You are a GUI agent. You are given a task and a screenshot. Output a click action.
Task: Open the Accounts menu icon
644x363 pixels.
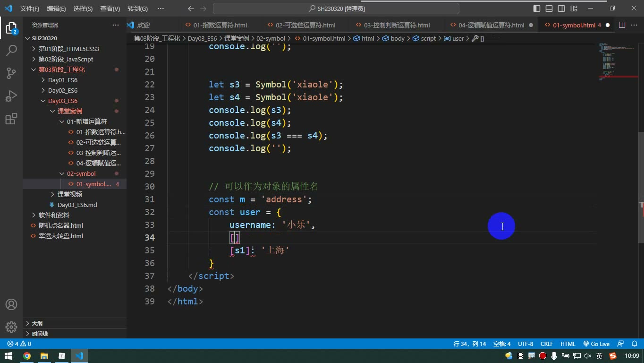(x=11, y=304)
